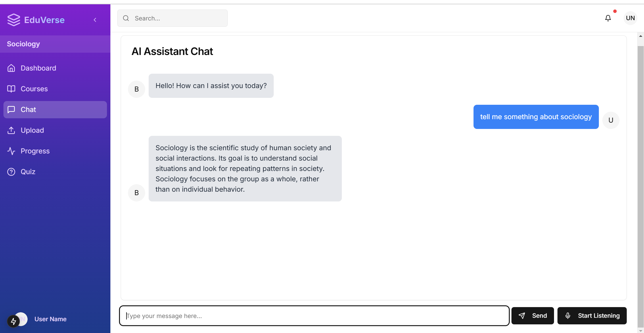
Task: Click into the top Search box
Action: coord(178,18)
